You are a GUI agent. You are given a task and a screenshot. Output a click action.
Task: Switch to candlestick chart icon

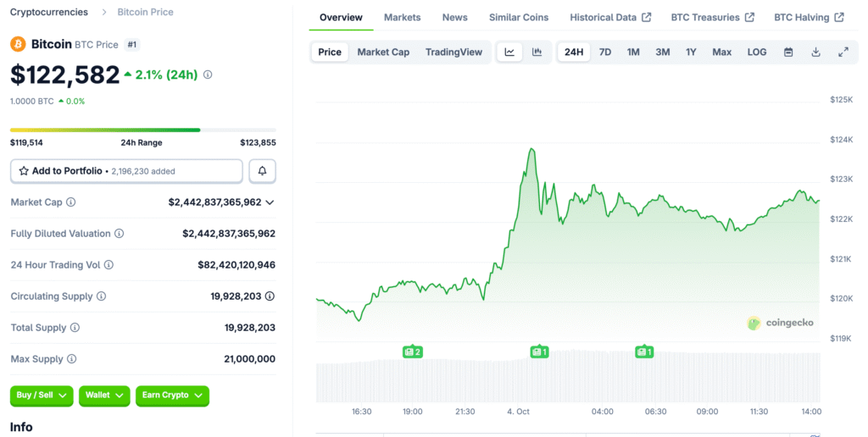[x=537, y=52]
